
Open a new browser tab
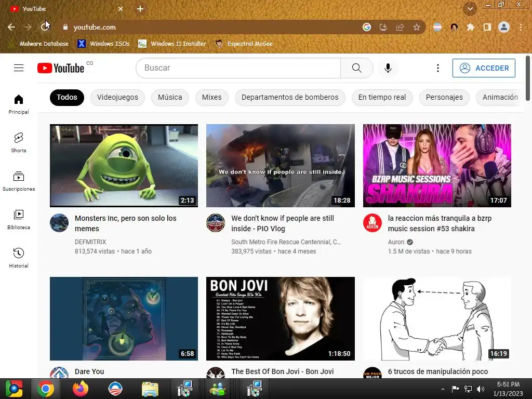[x=140, y=9]
